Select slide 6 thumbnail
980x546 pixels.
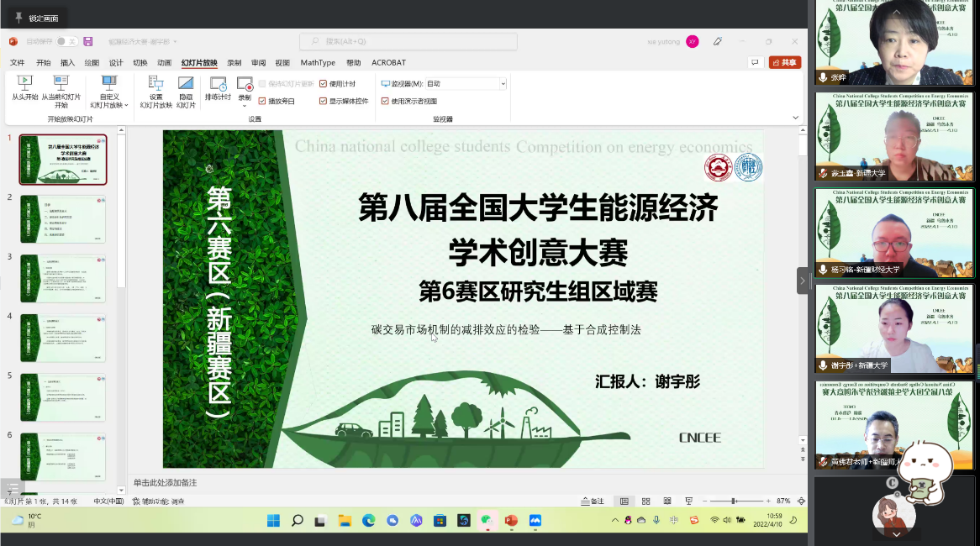62,457
